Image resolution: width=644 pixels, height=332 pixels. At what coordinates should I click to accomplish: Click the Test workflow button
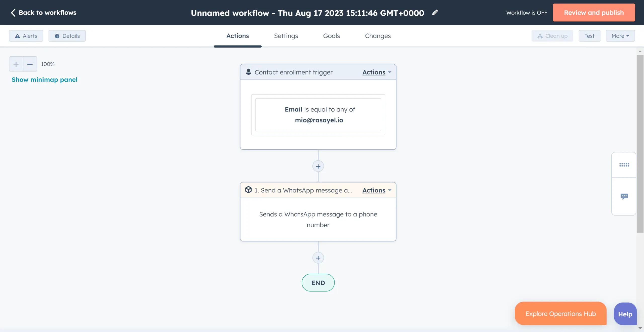(589, 35)
